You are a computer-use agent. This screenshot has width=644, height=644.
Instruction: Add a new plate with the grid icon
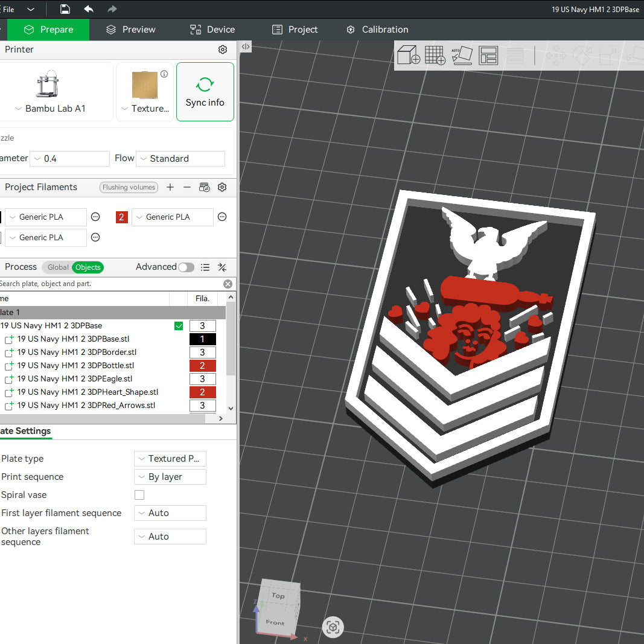[x=435, y=55]
